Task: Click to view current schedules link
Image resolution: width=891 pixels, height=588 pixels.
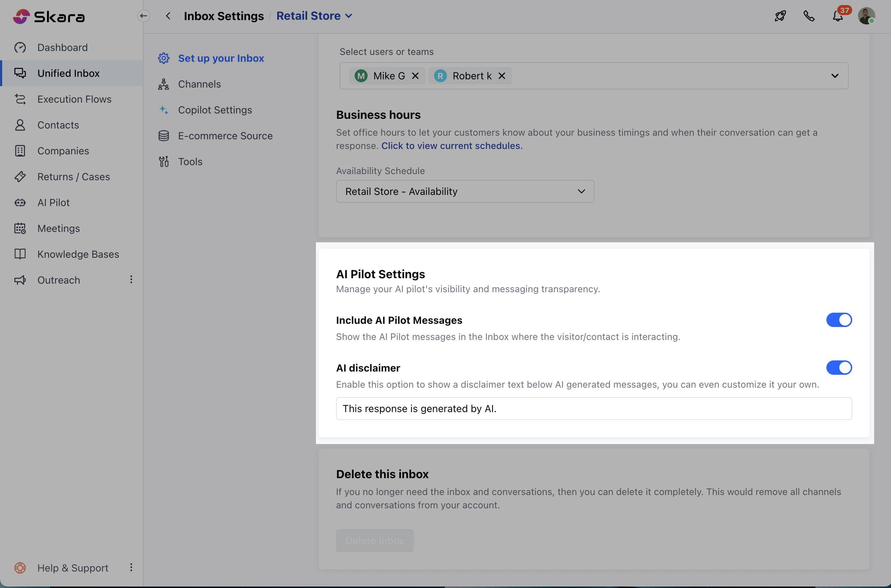Action: [x=452, y=145]
